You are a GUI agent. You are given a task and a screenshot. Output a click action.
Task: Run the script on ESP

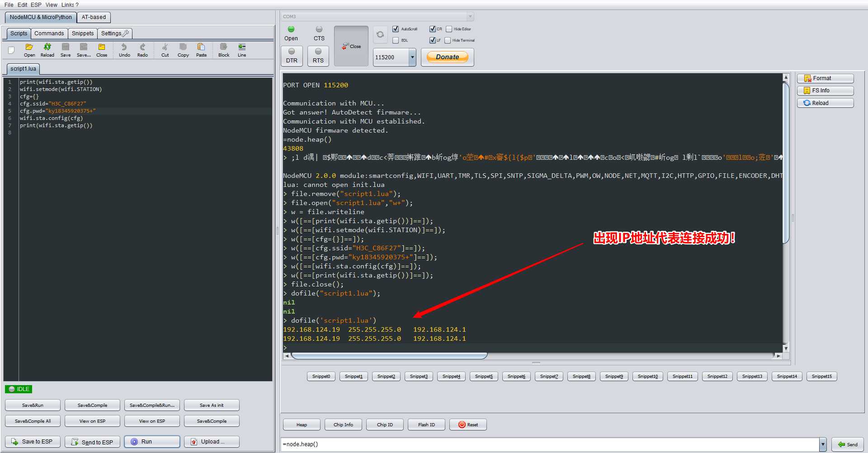(x=152, y=442)
